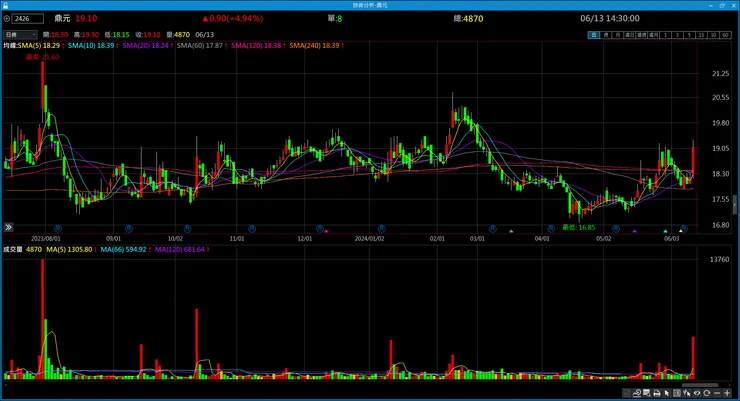Click the circular event marker near 09/01

(128, 229)
